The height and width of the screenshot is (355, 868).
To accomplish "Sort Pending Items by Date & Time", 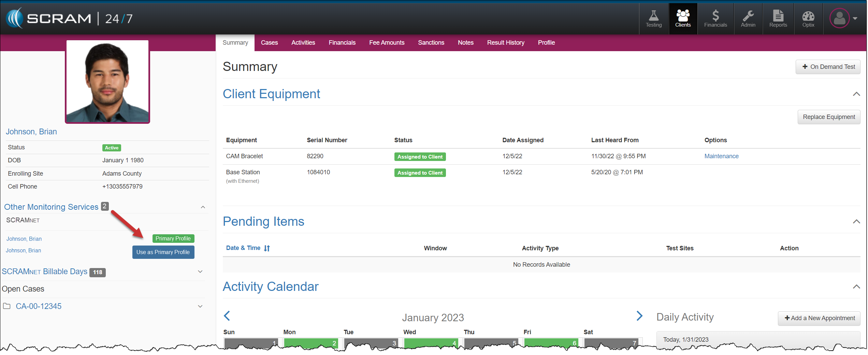I will (x=248, y=248).
